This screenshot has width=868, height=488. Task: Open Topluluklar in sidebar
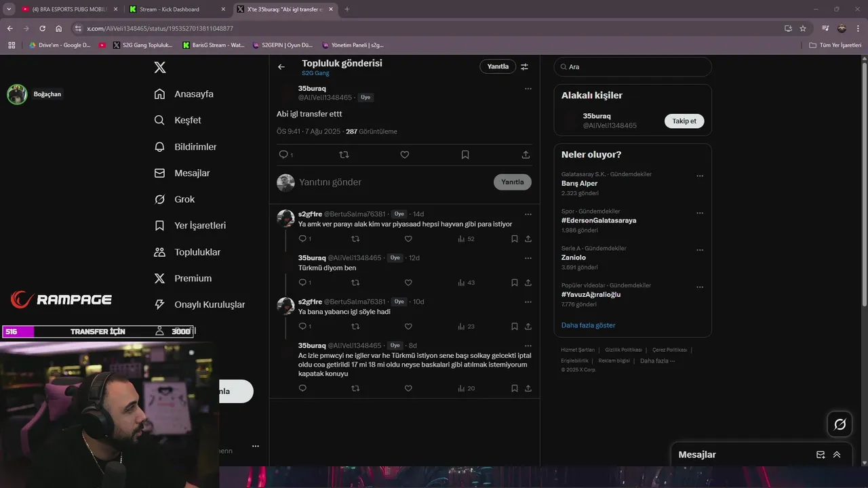pyautogui.click(x=187, y=252)
